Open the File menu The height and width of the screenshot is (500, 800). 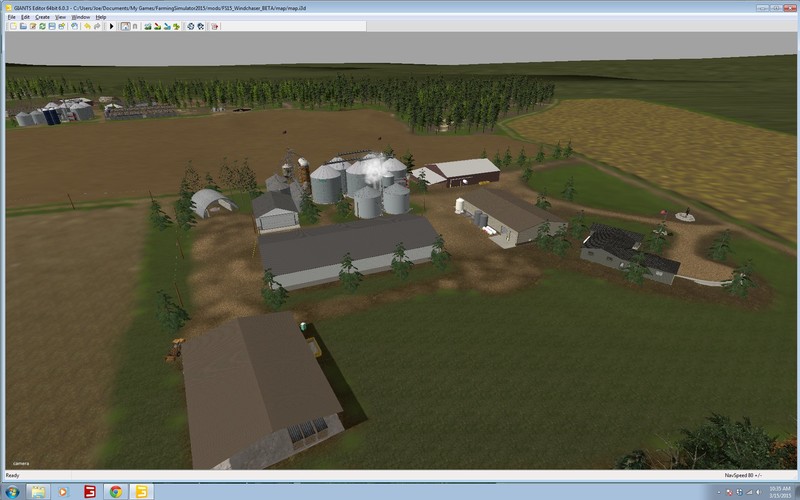[x=12, y=17]
